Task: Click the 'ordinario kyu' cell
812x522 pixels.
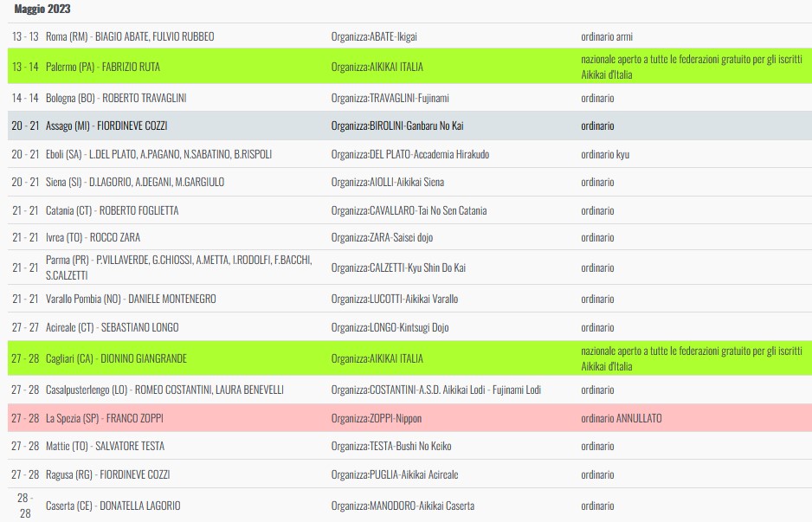Action: 605,154
